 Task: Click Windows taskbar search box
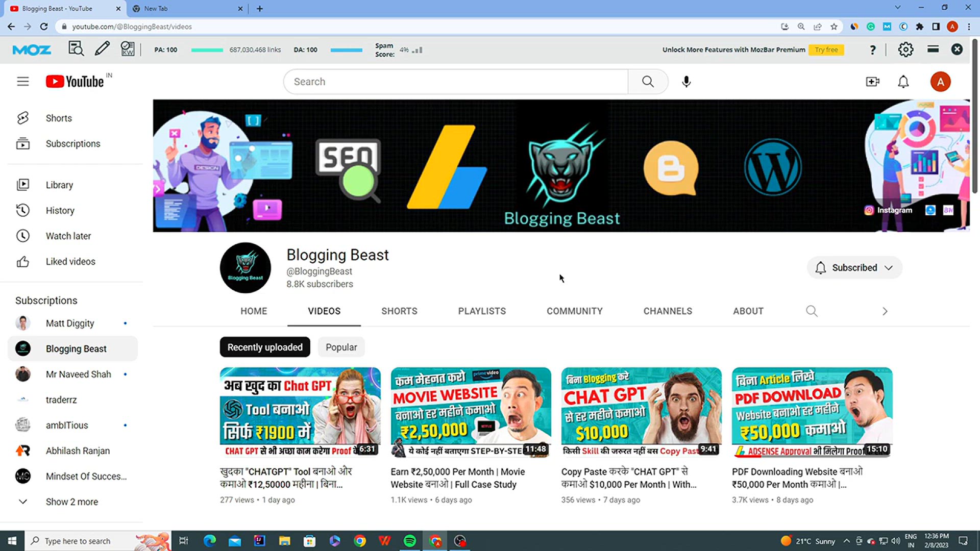(x=97, y=541)
